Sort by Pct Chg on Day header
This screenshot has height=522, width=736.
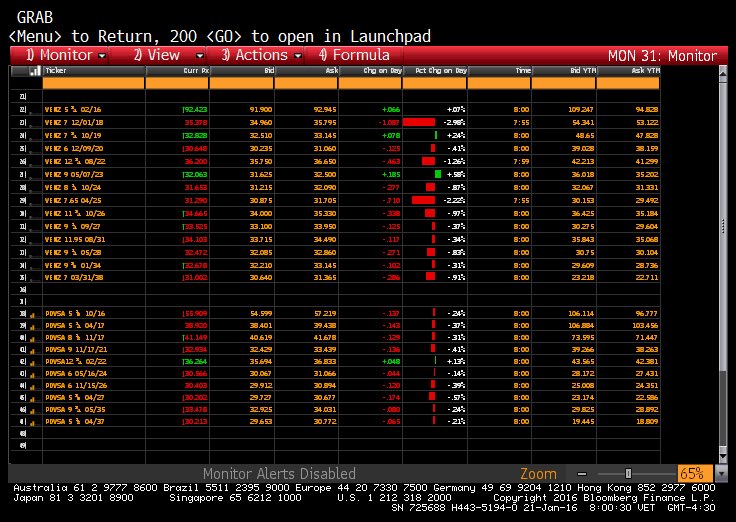(x=435, y=70)
